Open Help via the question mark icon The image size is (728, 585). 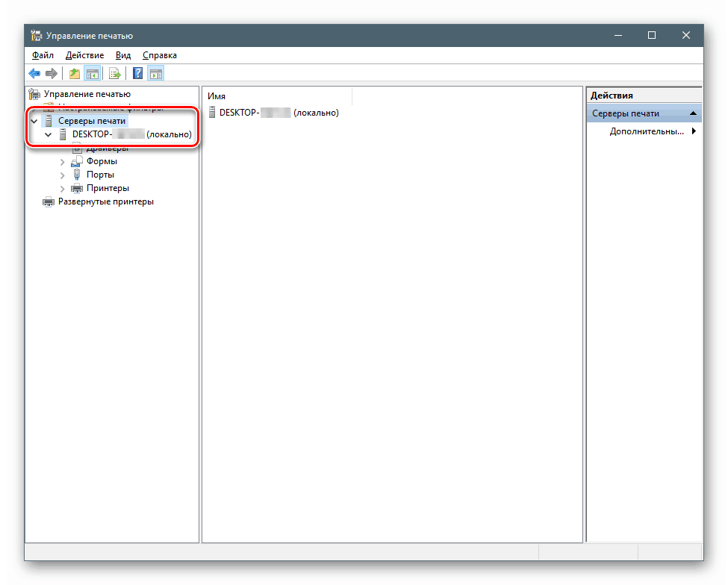(138, 73)
